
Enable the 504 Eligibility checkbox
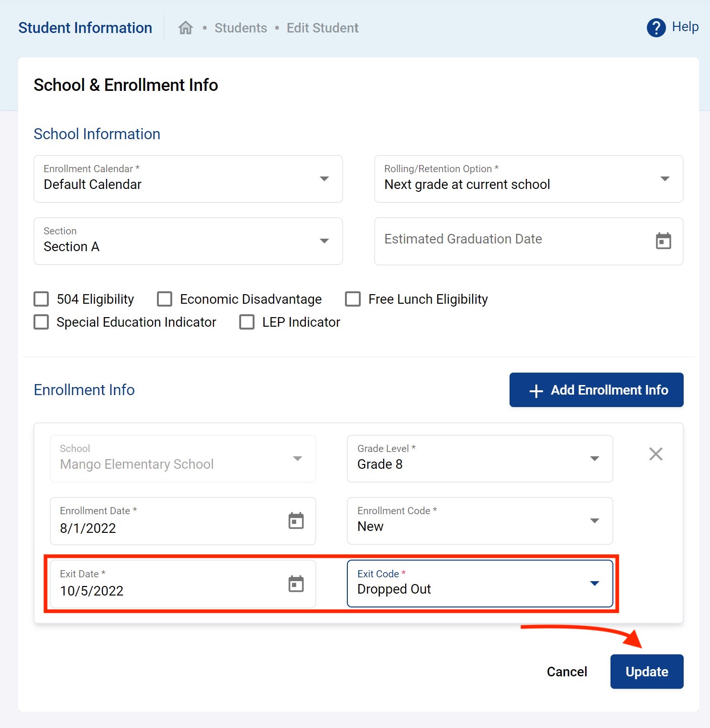tap(42, 299)
